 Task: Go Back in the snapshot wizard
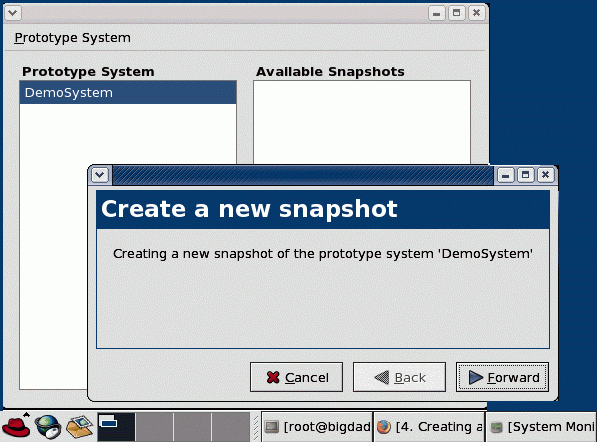(399, 377)
